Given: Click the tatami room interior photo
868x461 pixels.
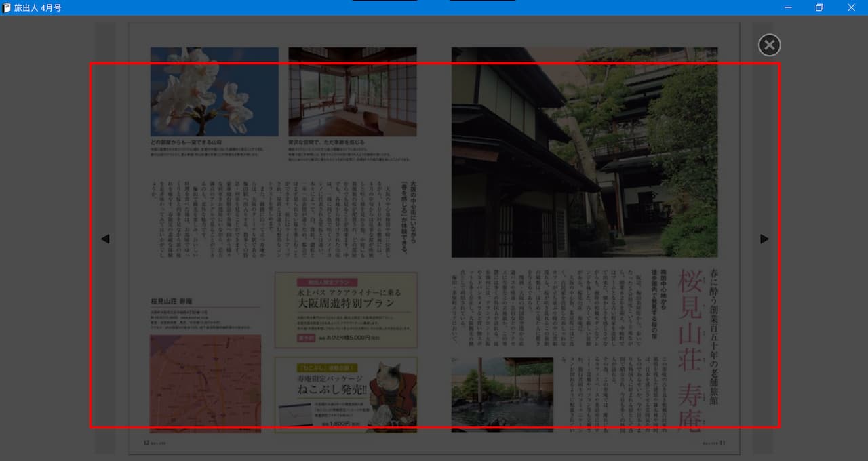Looking at the screenshot, I should [352, 90].
